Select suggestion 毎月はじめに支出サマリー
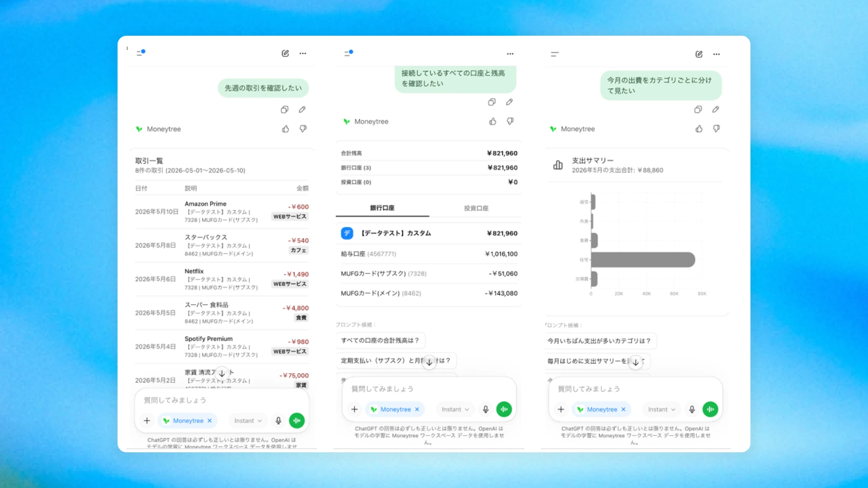Screen dimensions: 868x488 [x=597, y=361]
